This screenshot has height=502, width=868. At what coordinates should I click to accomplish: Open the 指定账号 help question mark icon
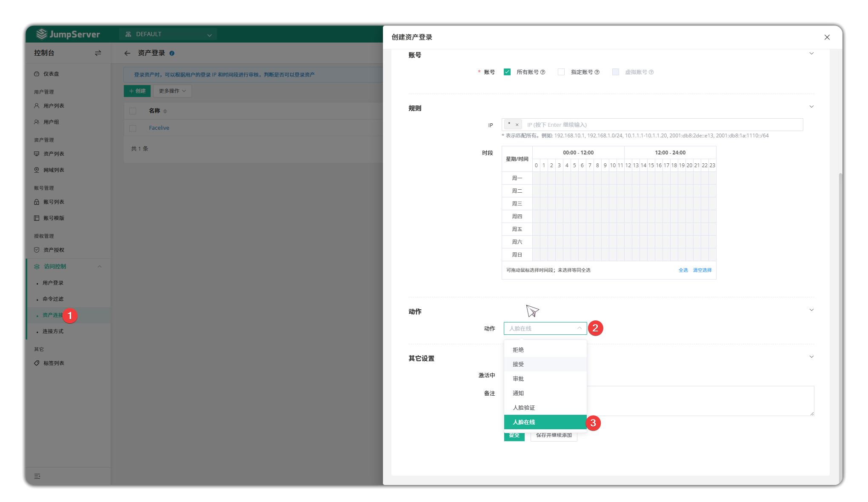597,72
